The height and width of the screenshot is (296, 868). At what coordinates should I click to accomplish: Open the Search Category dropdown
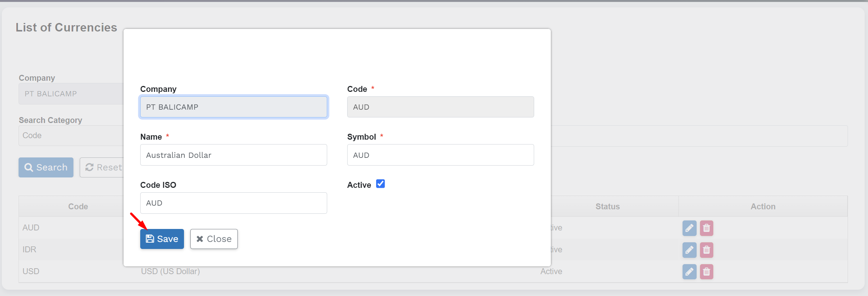tap(70, 136)
